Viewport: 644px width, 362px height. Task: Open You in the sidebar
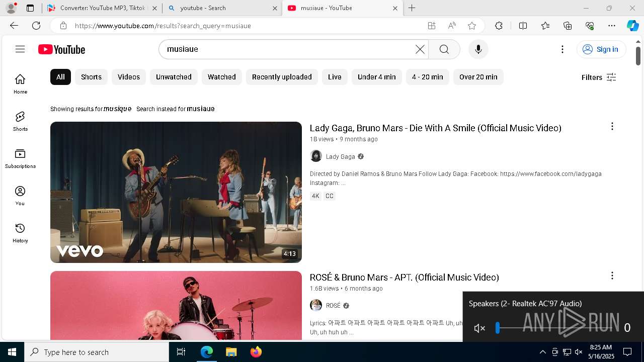click(x=20, y=196)
